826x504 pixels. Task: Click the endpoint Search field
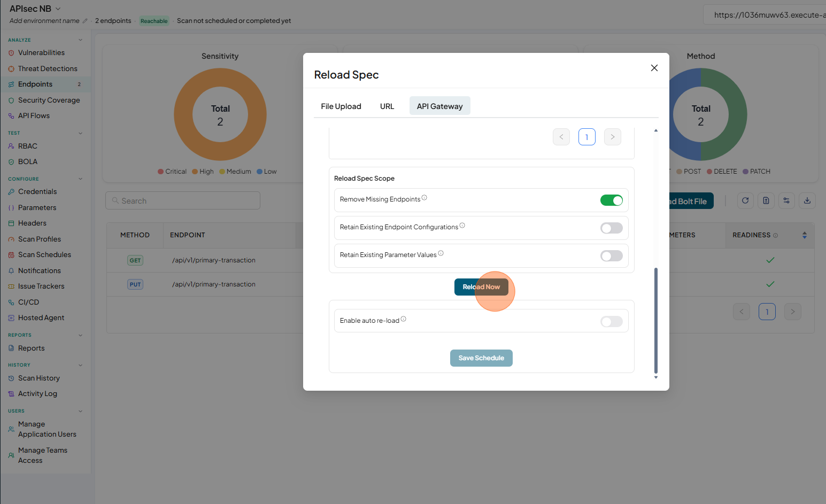coord(183,200)
